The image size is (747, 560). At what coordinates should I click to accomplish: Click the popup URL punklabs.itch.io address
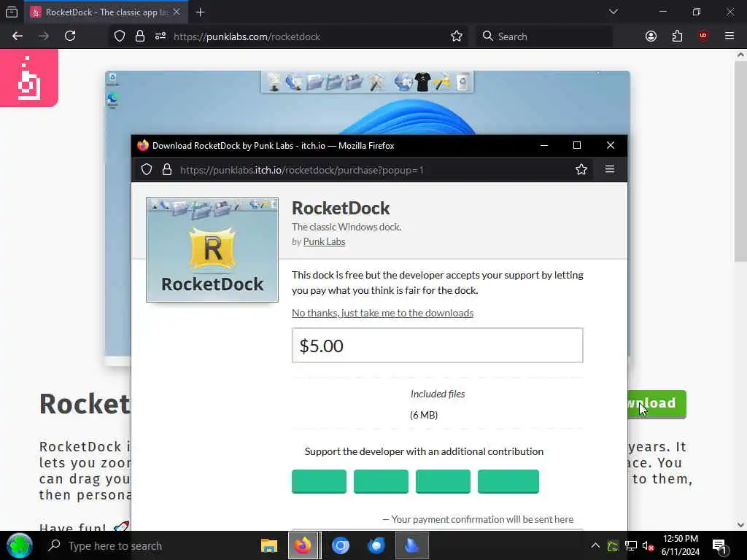pyautogui.click(x=301, y=170)
